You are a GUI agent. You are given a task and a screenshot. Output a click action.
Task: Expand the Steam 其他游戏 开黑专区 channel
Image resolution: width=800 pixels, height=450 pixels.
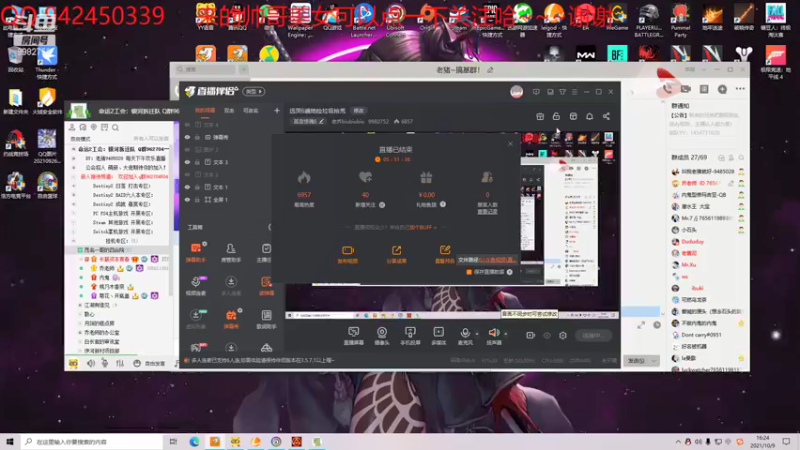click(73, 222)
